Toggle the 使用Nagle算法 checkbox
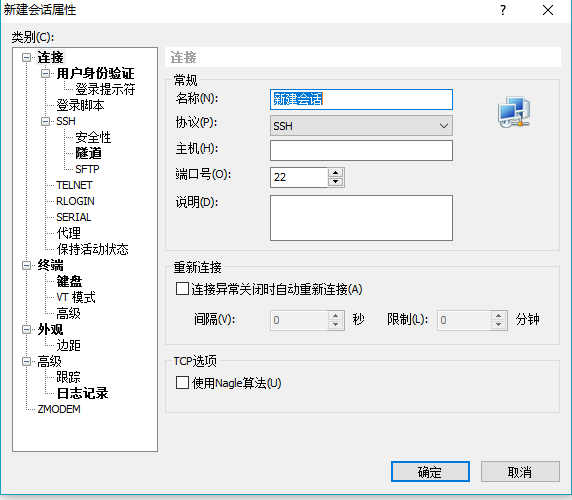 182,383
